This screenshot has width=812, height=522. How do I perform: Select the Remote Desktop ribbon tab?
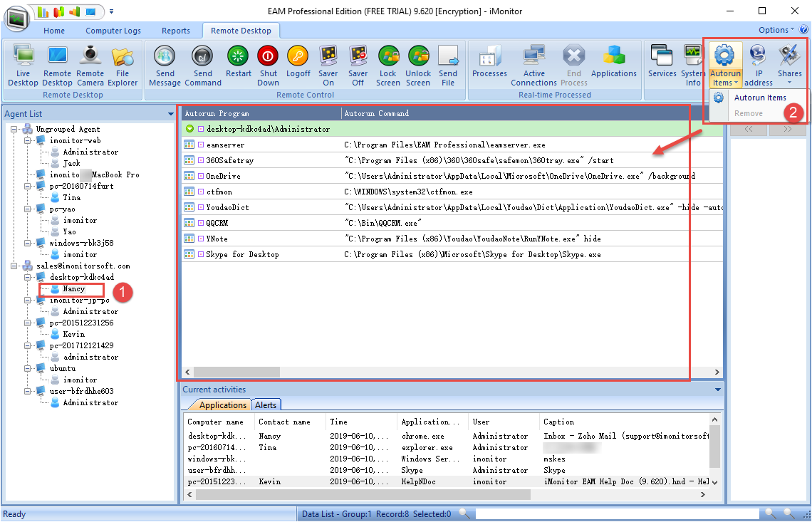(241, 31)
